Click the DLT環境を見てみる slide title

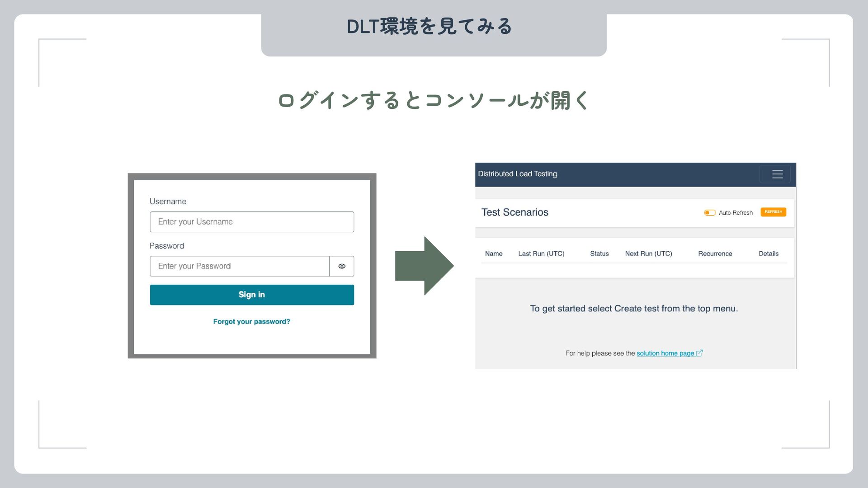click(429, 27)
